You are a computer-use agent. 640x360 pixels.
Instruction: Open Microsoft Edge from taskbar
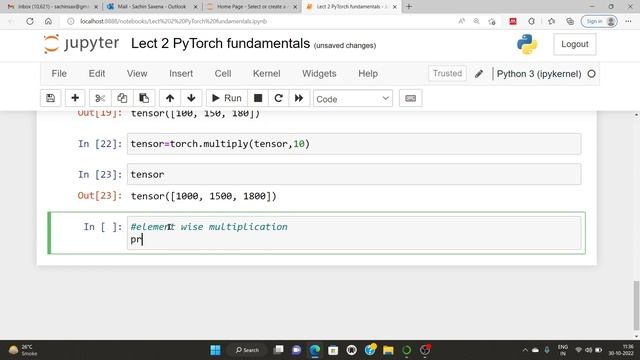315,350
